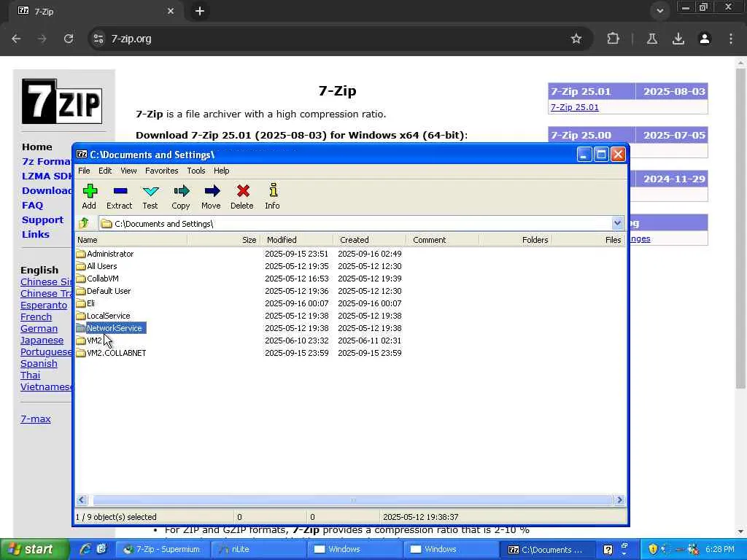
Task: Switch language to German
Action: 39,329
